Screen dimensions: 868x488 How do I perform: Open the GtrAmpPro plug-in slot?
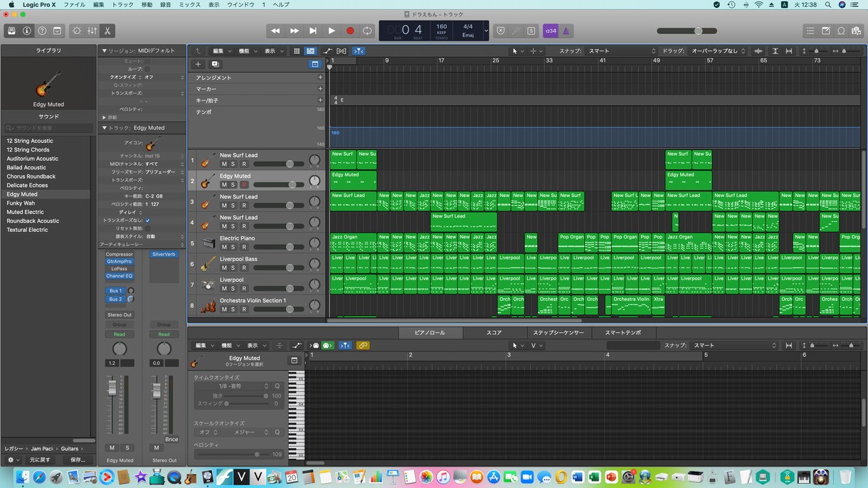(120, 261)
